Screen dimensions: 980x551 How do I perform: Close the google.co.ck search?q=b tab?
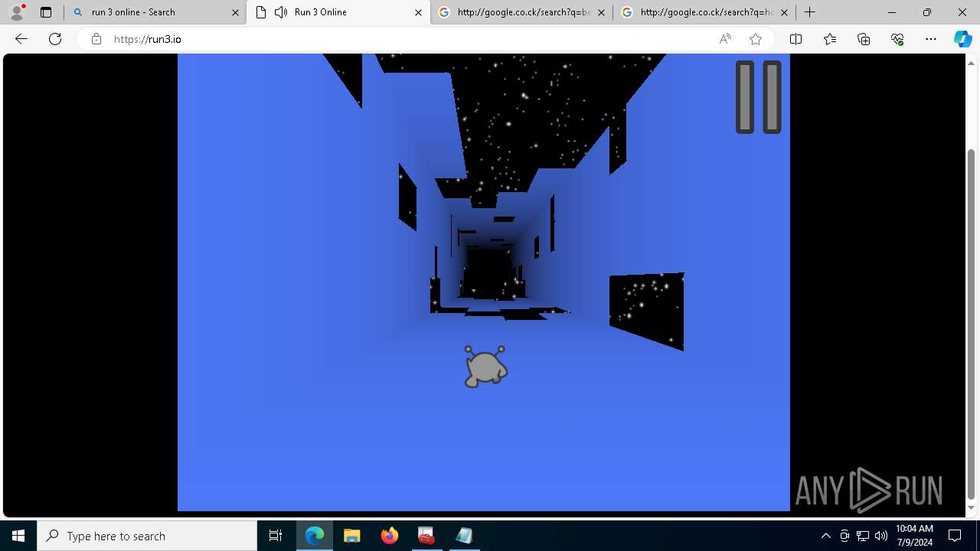[x=601, y=12]
